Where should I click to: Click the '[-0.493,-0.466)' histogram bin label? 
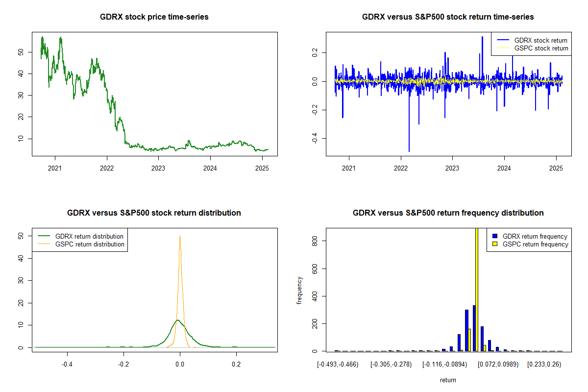338,365
